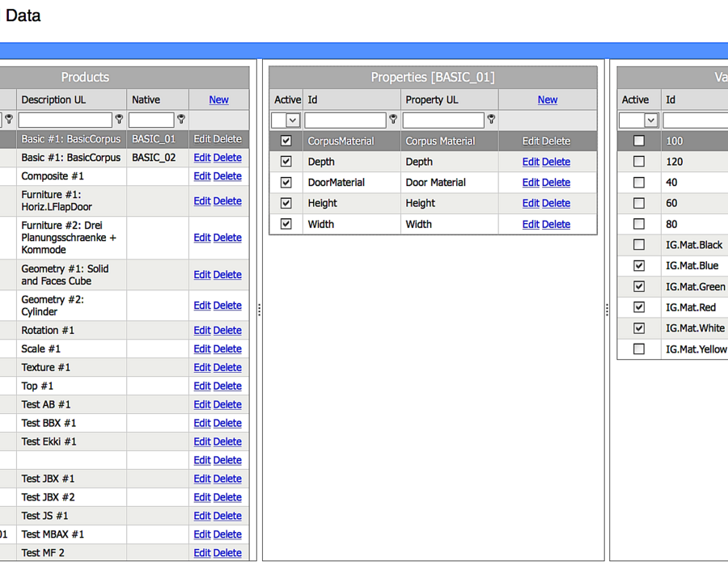Check Active box for value 120
The width and height of the screenshot is (728, 566).
(639, 162)
